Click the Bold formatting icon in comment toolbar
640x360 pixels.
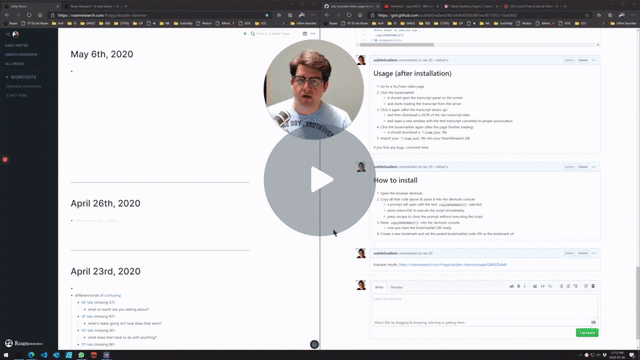click(519, 287)
